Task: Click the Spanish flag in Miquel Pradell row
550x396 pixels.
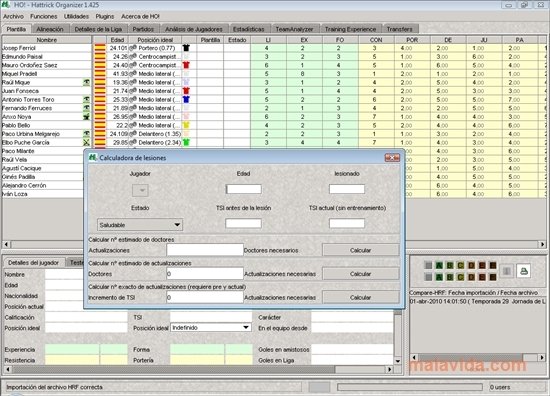Action: [x=100, y=74]
